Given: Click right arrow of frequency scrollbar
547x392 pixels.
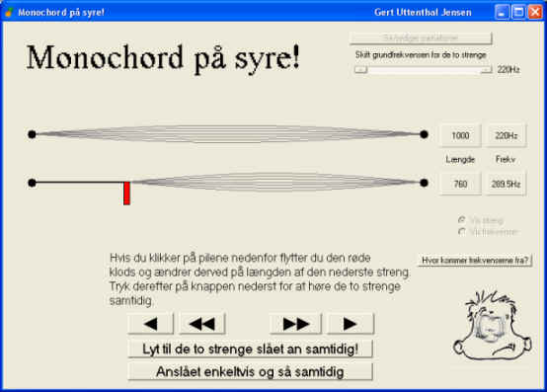Looking at the screenshot, I should click(x=486, y=70).
